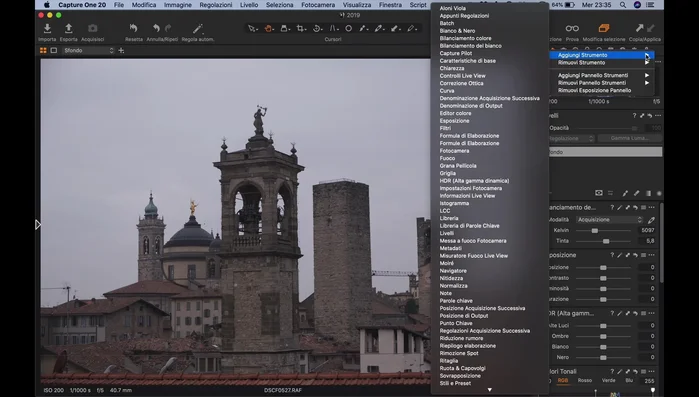Open the Fotocamera menu in menu bar
This screenshot has width=699, height=397.
coord(318,5)
